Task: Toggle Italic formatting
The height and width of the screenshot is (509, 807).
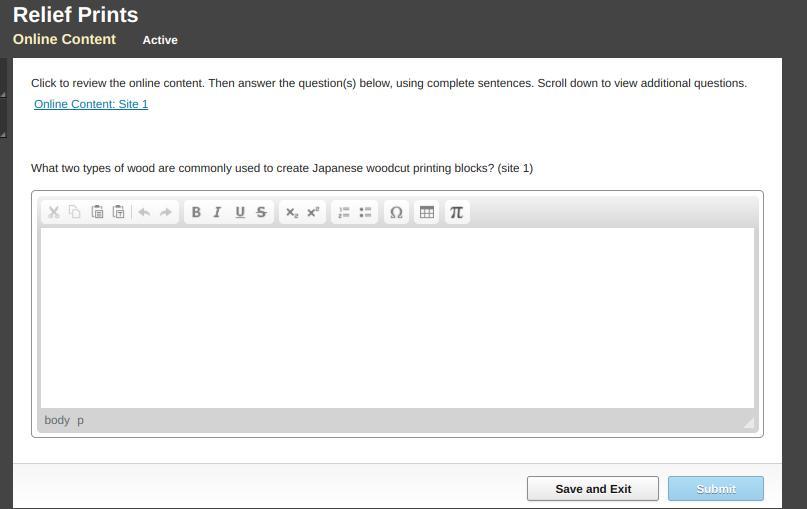Action: tap(218, 212)
